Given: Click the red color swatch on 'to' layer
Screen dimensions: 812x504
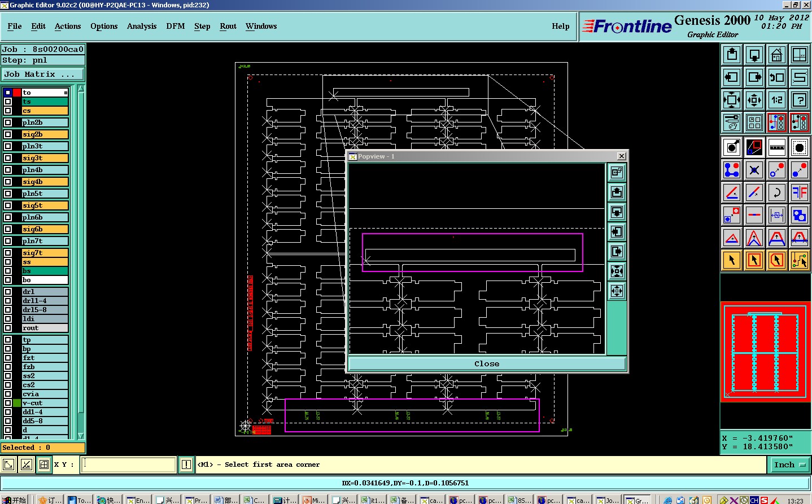Looking at the screenshot, I should tap(17, 93).
